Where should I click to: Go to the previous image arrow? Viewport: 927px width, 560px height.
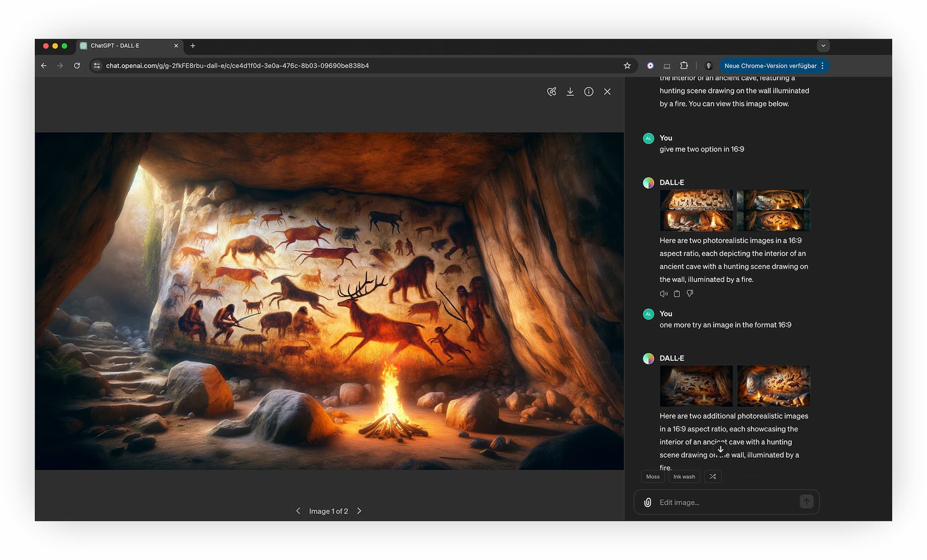(298, 511)
